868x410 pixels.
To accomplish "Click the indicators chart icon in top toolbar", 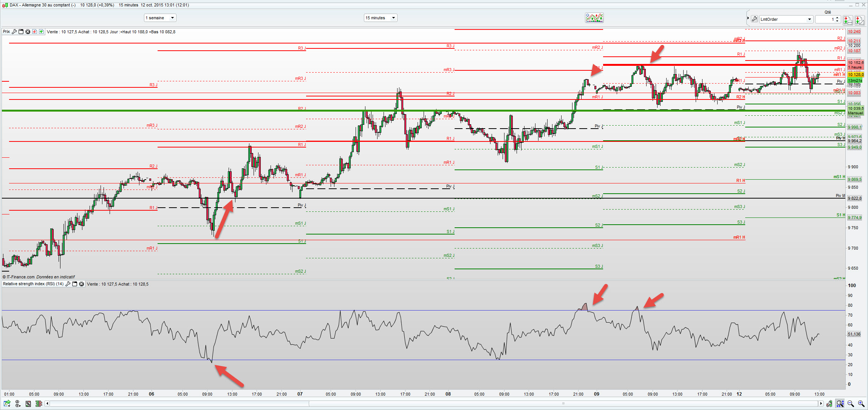I will click(594, 18).
